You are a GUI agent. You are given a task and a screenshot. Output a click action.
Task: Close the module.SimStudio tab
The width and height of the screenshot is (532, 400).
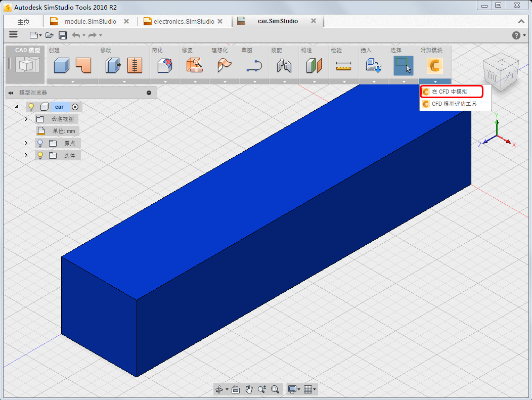click(x=126, y=21)
